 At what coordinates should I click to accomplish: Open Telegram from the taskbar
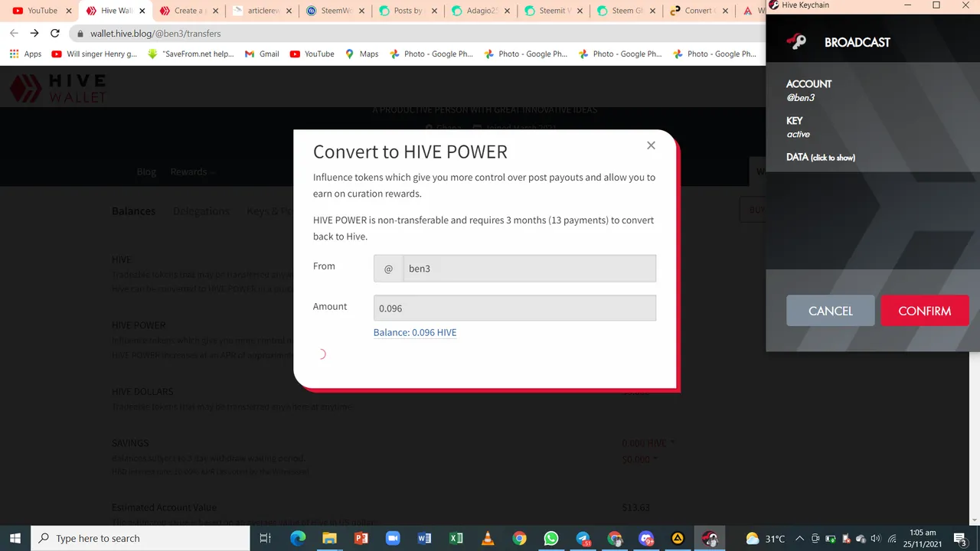point(583,538)
